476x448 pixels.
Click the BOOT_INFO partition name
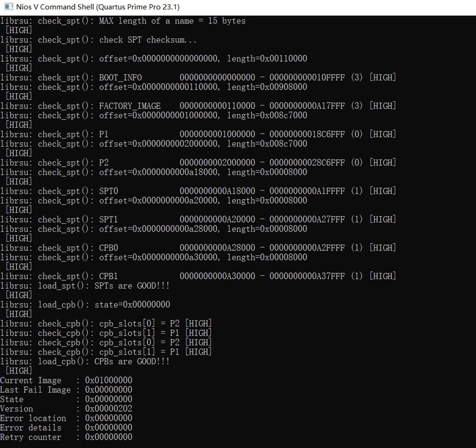point(120,78)
